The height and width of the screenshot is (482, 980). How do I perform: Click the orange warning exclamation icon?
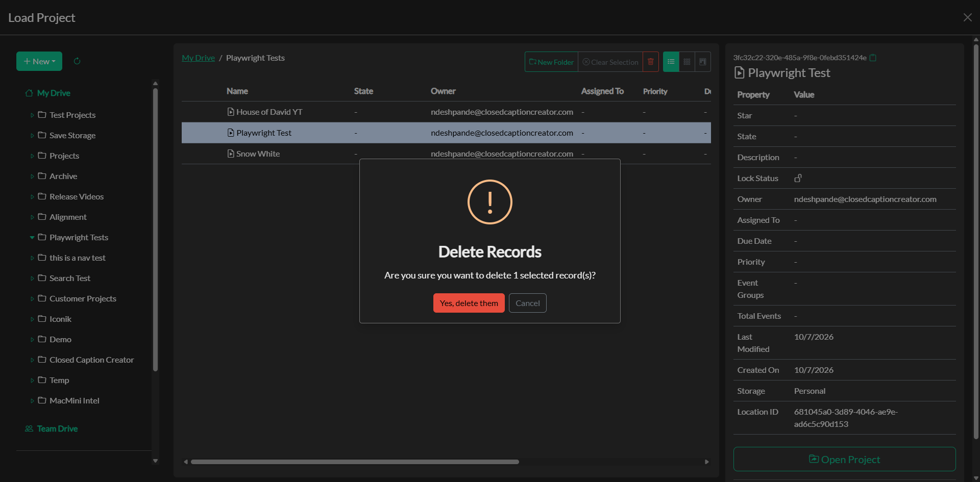tap(490, 202)
